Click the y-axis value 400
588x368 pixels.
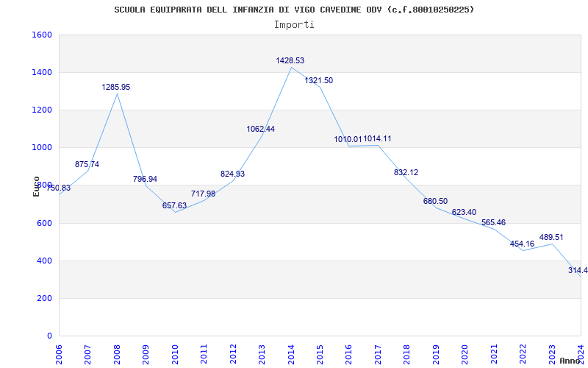(x=44, y=261)
